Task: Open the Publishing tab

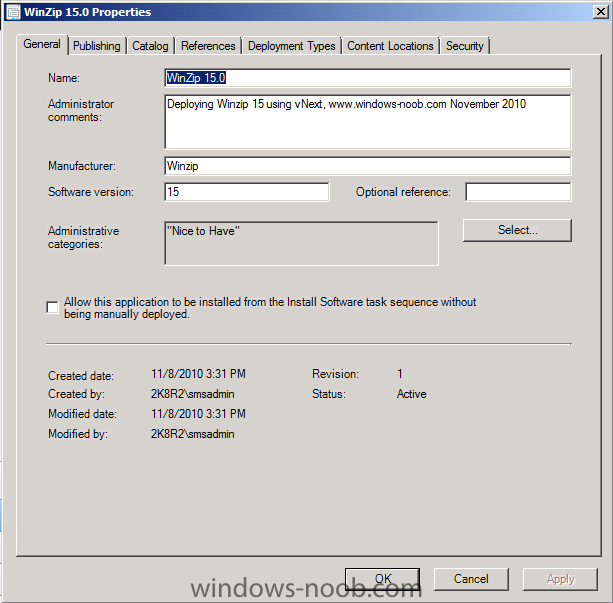Action: (97, 46)
